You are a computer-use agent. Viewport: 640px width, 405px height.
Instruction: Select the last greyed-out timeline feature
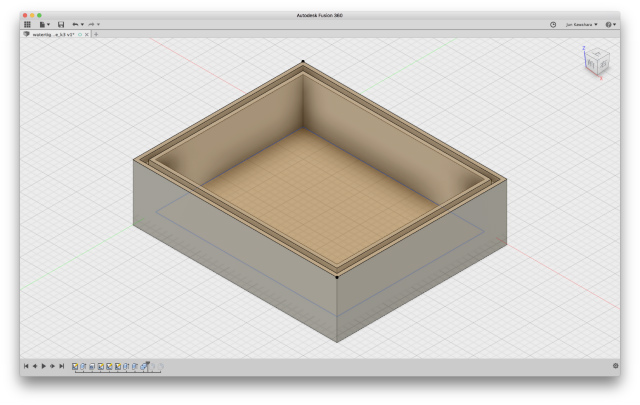pos(160,367)
